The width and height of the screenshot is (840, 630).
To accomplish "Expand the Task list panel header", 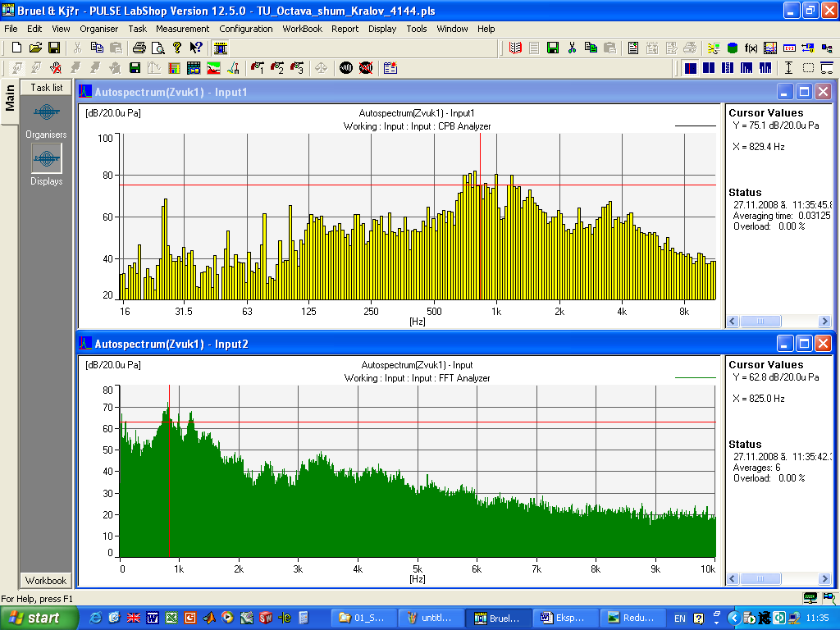I will (x=46, y=87).
